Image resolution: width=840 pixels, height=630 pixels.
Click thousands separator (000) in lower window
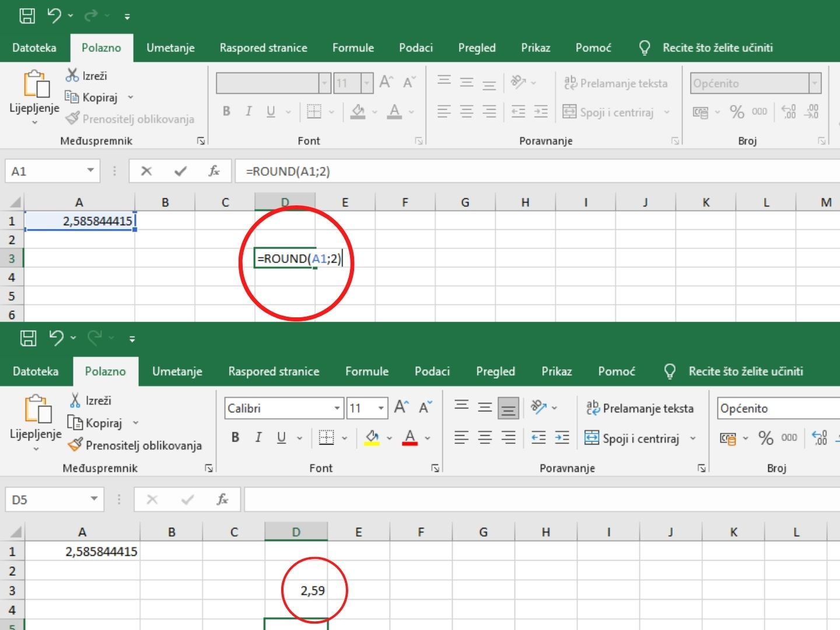tap(789, 437)
